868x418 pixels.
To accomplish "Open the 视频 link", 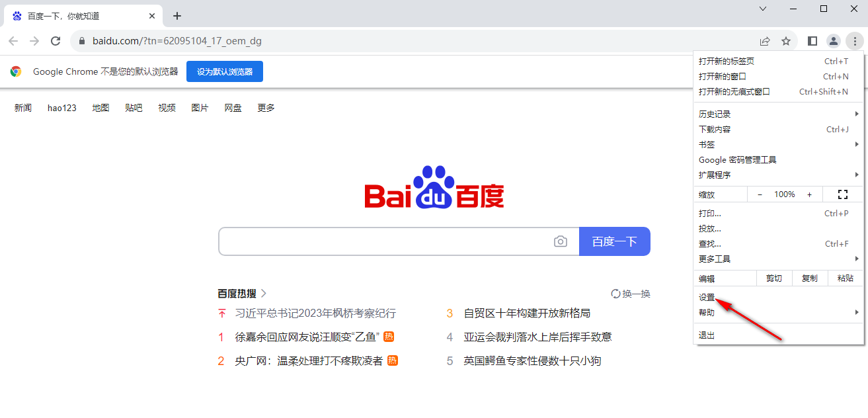I will pos(167,108).
